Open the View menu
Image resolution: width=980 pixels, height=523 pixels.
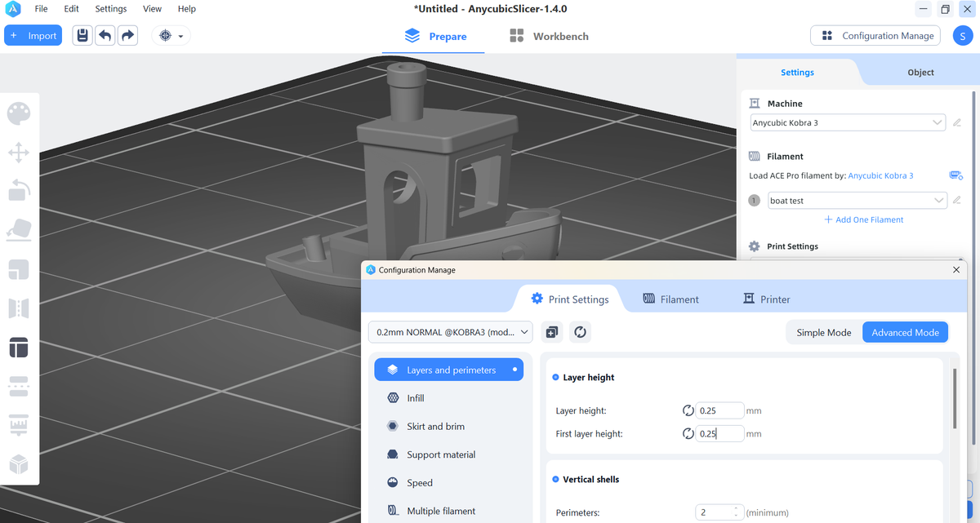[152, 9]
